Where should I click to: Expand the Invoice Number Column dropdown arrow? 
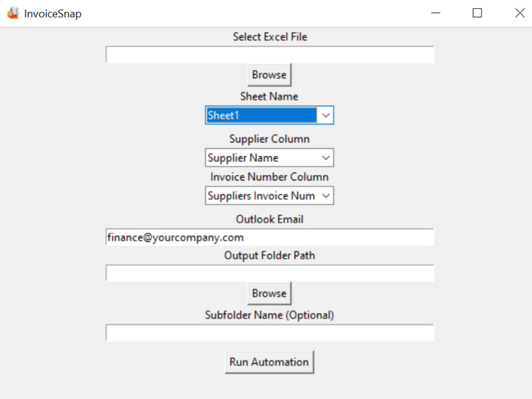[x=326, y=196]
